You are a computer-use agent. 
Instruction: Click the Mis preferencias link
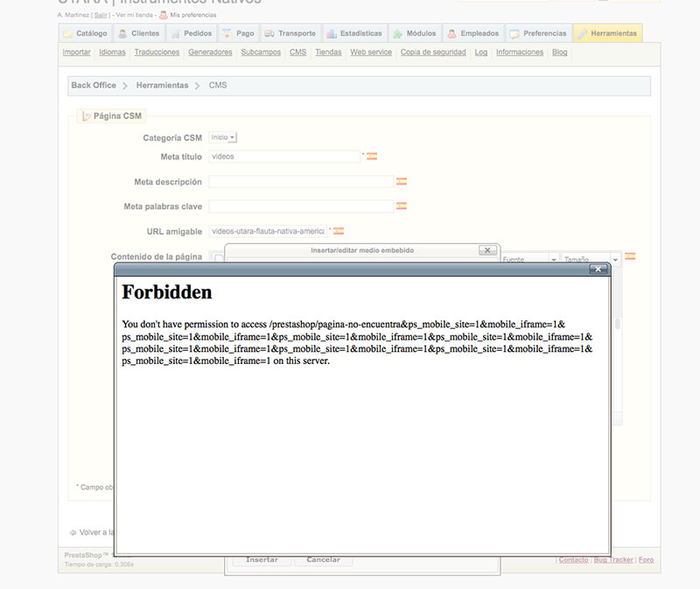pos(193,15)
